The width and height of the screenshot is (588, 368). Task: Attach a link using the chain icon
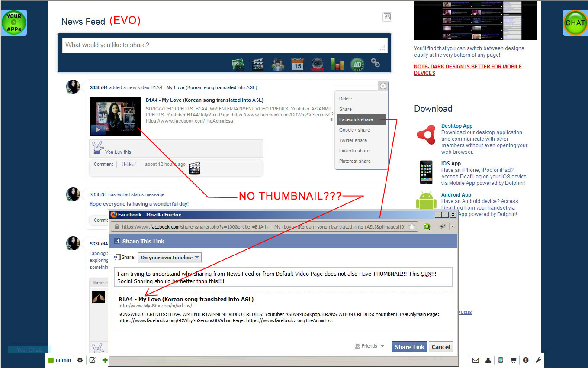(x=375, y=64)
